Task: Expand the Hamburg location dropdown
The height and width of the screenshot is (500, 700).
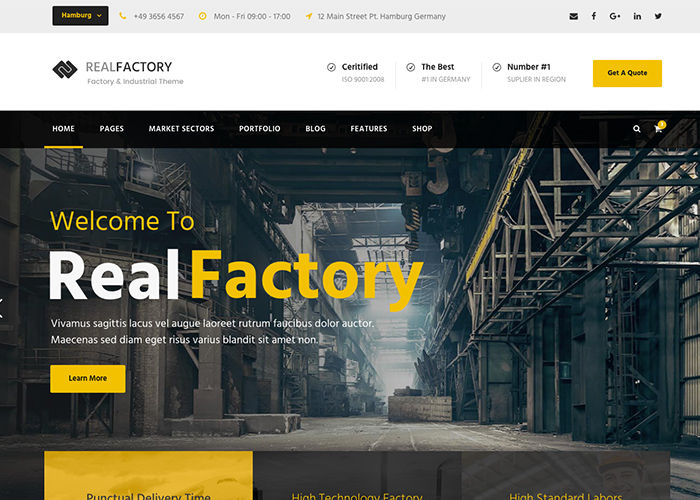Action: pyautogui.click(x=80, y=16)
